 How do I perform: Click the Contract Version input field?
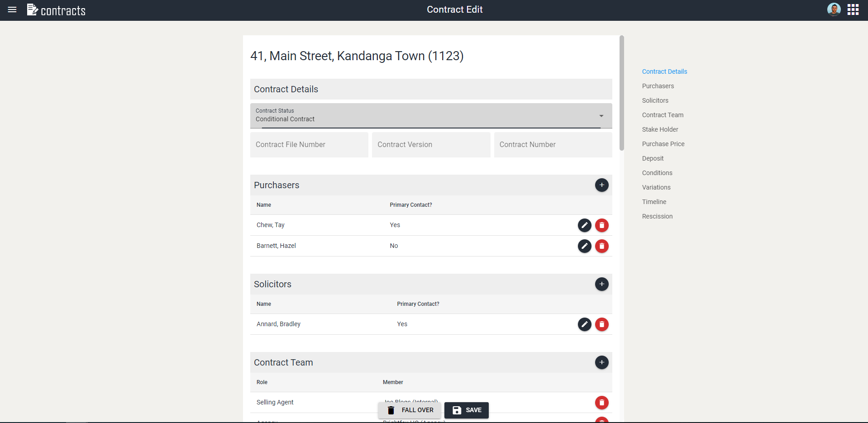pyautogui.click(x=431, y=145)
